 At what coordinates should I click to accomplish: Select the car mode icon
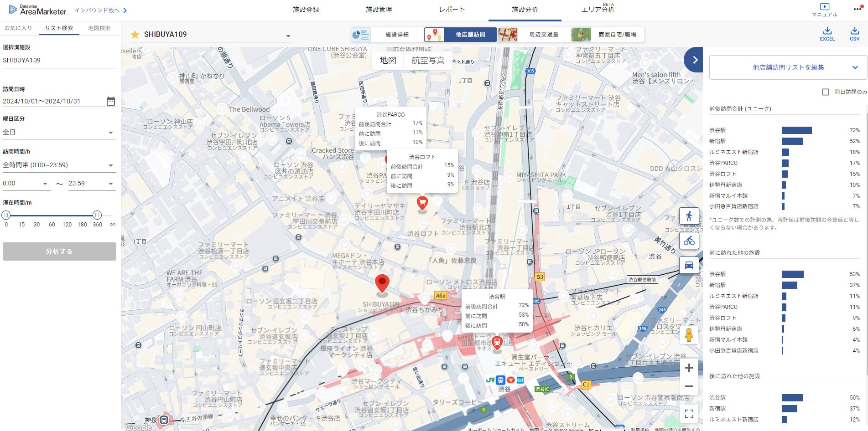tap(689, 265)
